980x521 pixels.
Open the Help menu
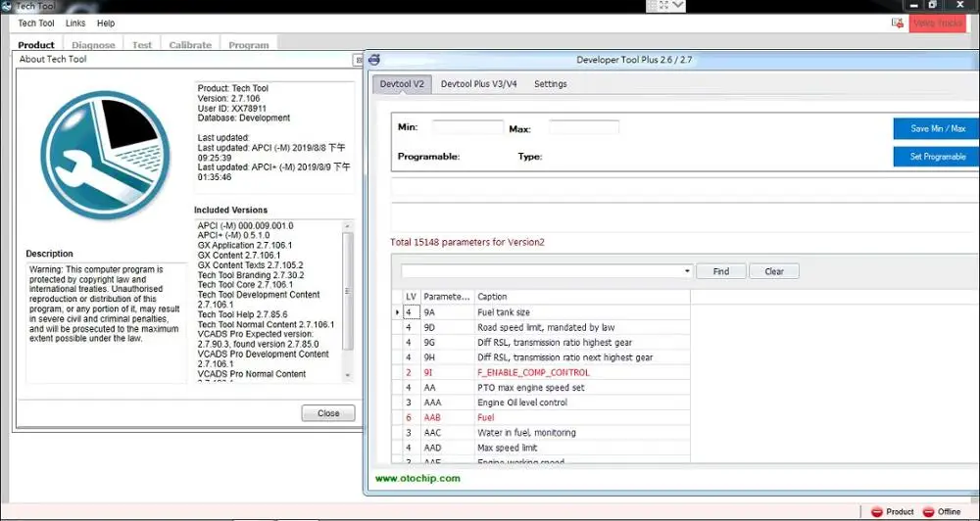106,24
